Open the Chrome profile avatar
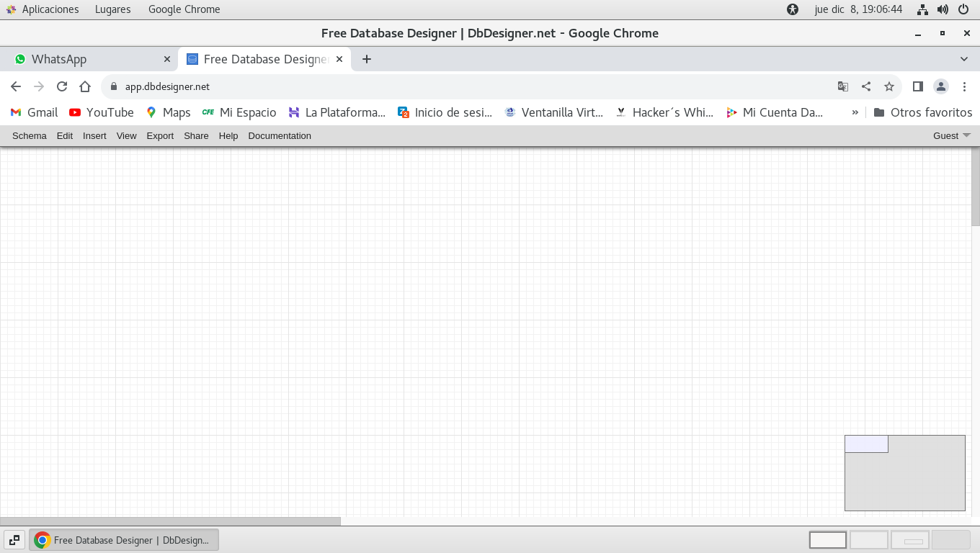 [941, 86]
